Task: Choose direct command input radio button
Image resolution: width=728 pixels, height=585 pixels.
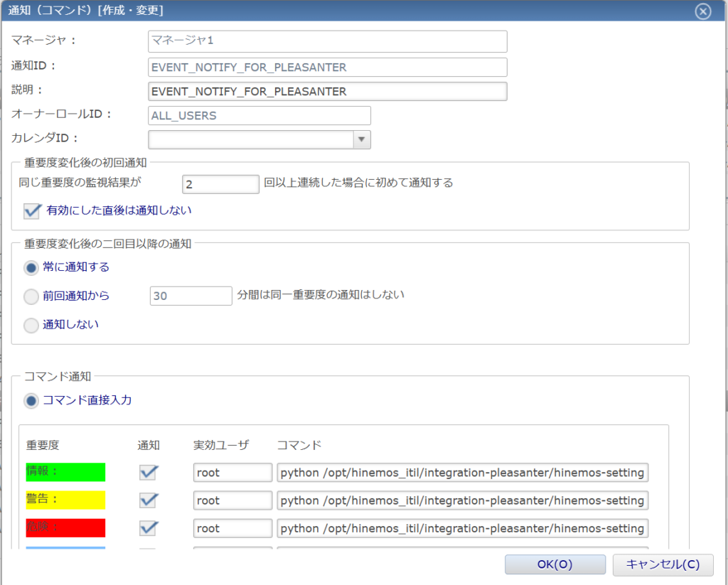Action: (x=31, y=401)
